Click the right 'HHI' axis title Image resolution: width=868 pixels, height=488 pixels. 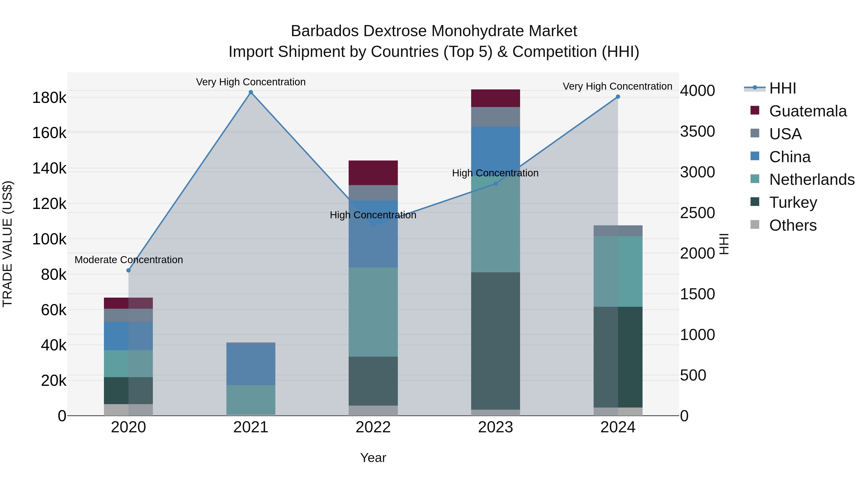pyautogui.click(x=724, y=244)
